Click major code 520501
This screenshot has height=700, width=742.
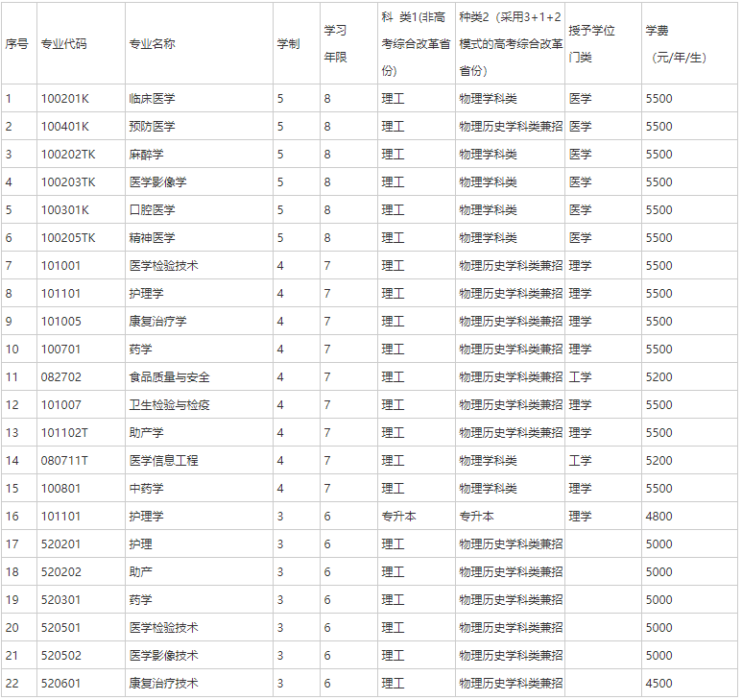pyautogui.click(x=60, y=628)
